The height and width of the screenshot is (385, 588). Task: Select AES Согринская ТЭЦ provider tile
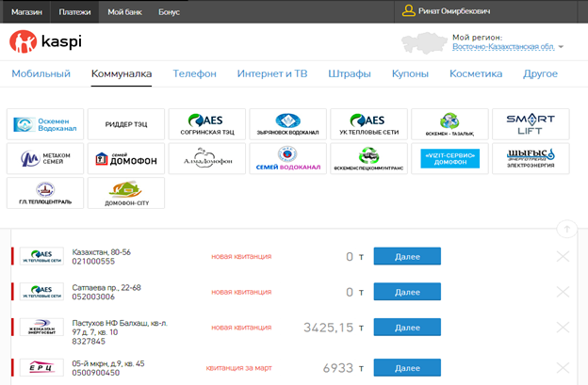[207, 124]
